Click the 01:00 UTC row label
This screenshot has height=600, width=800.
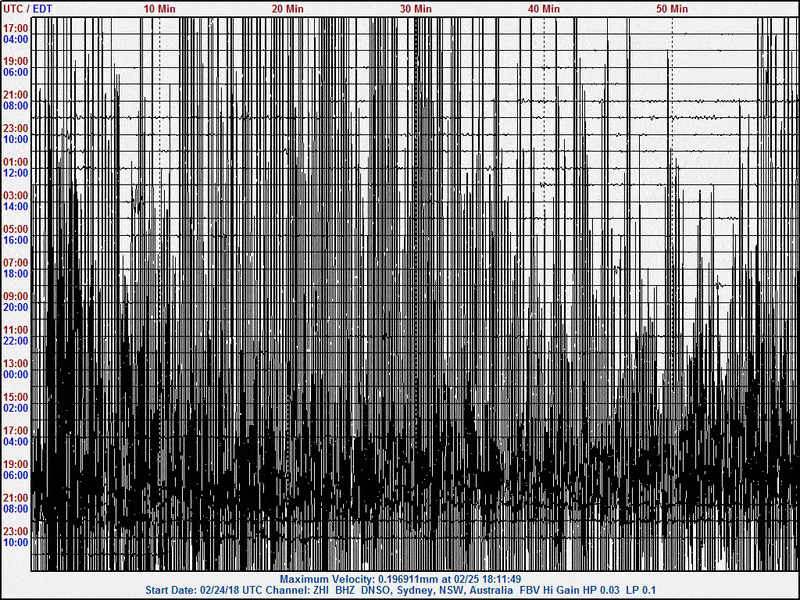pyautogui.click(x=16, y=162)
